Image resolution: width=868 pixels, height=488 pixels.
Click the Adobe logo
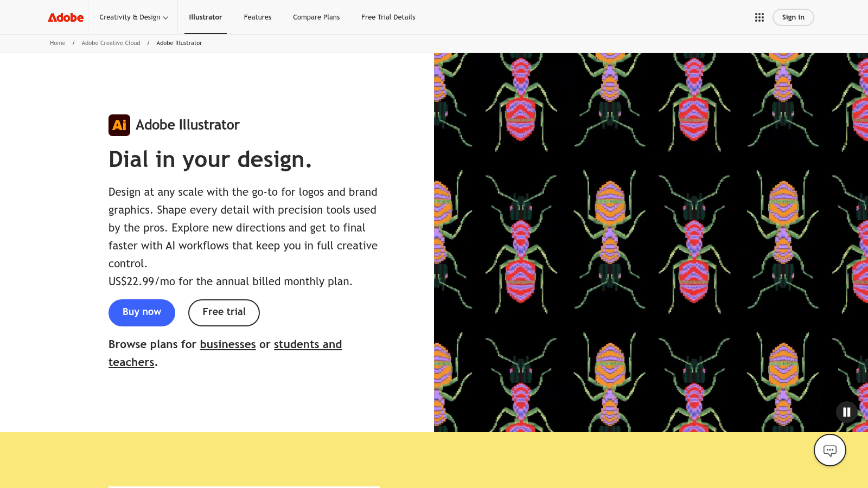66,17
